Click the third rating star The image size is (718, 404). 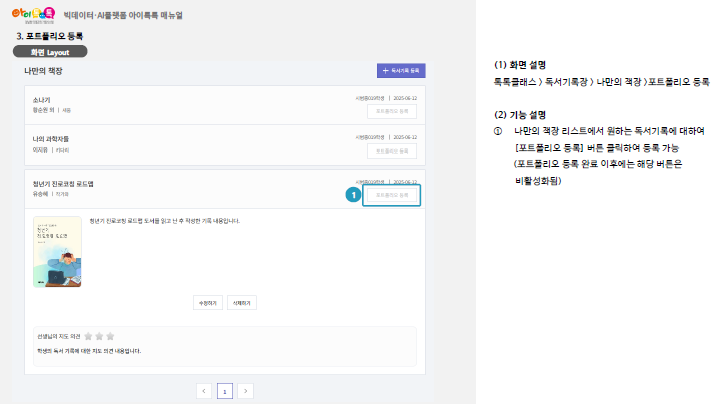tap(110, 336)
